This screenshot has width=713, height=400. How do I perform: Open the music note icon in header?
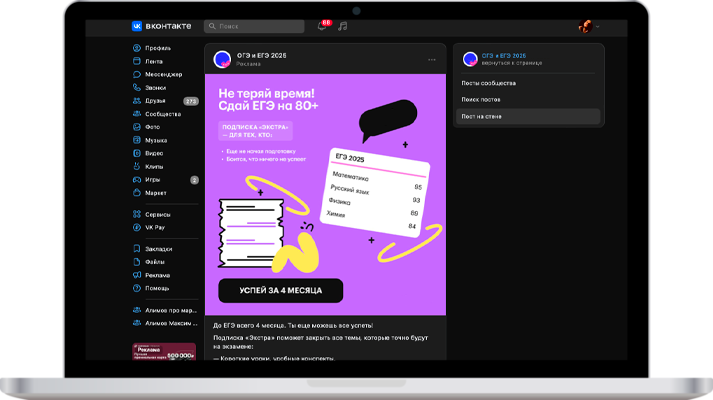pos(343,26)
